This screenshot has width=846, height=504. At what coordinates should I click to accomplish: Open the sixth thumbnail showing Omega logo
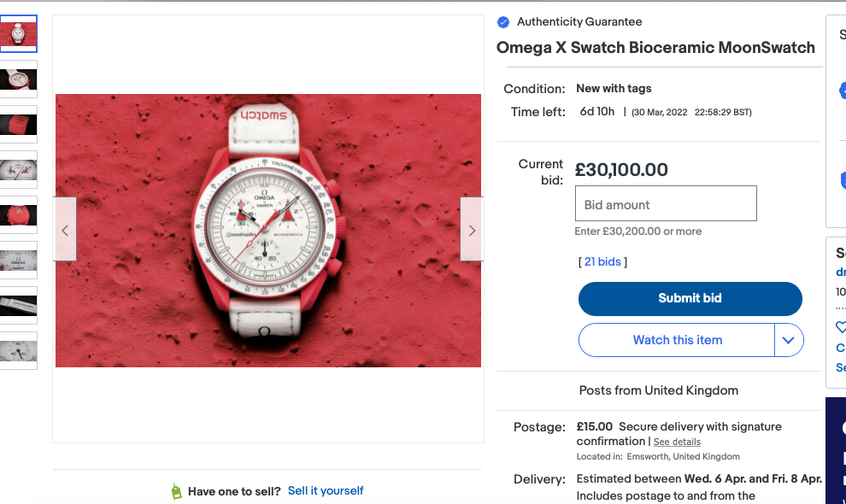coord(18,261)
